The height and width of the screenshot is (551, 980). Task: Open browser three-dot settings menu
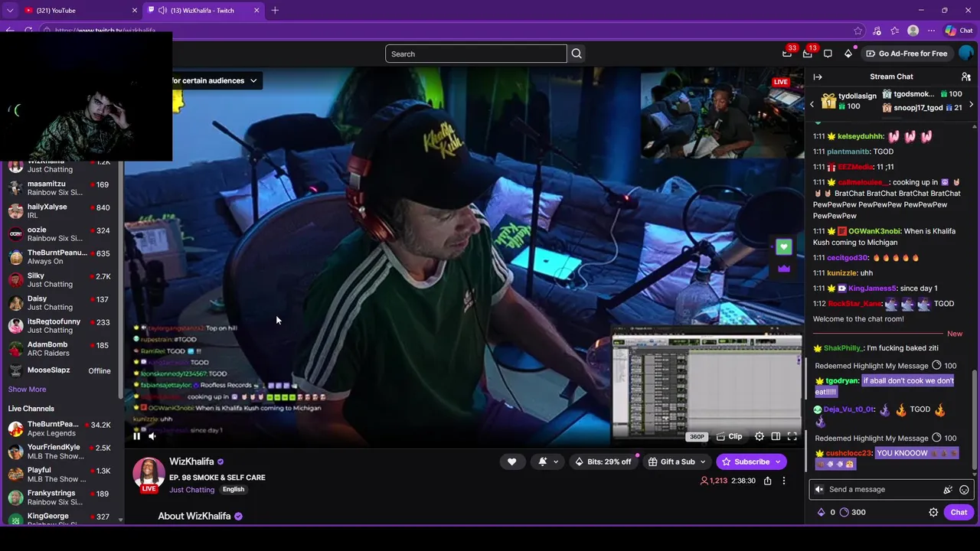click(x=931, y=31)
